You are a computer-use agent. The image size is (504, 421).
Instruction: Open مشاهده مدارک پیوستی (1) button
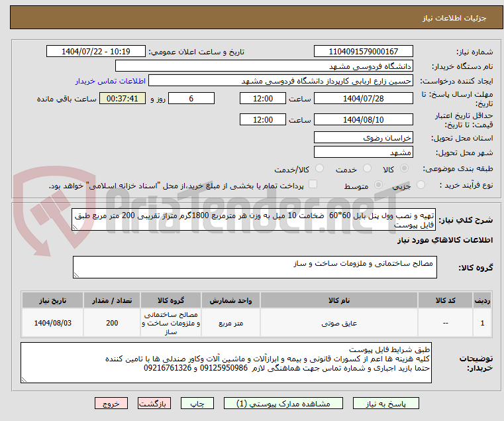pyautogui.click(x=283, y=404)
